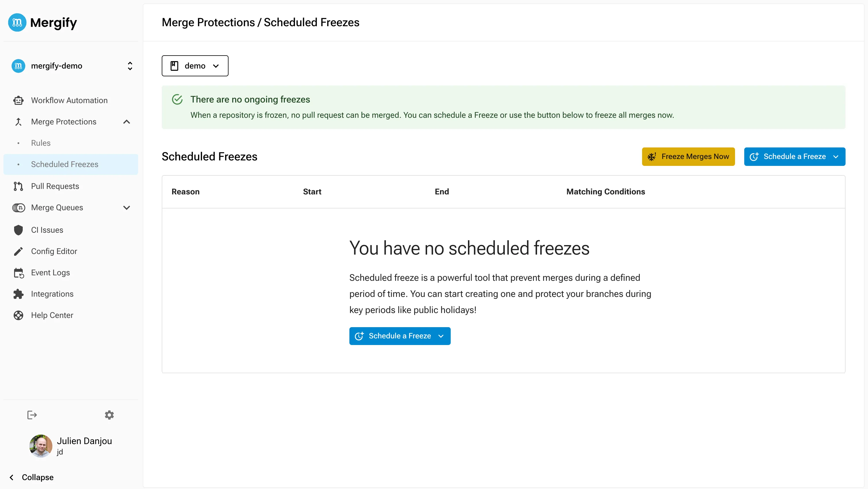Open the demo repository dropdown
The width and height of the screenshot is (868, 489).
coord(195,66)
